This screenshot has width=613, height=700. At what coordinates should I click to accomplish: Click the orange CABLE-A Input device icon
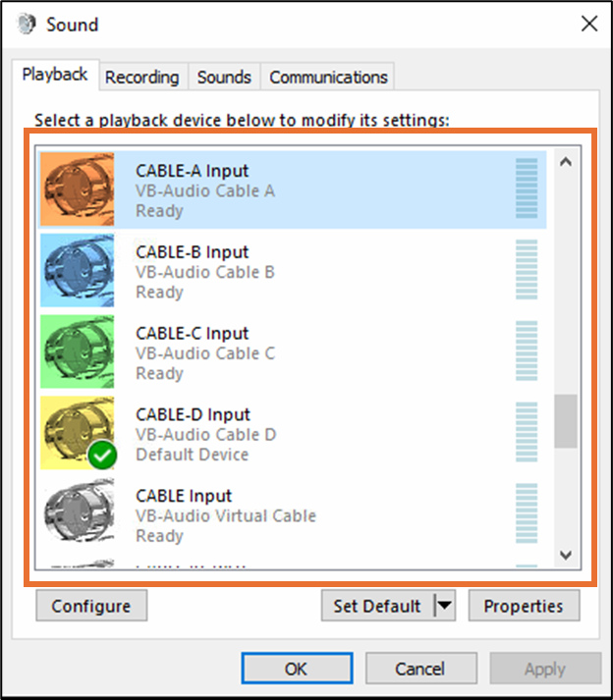click(77, 189)
